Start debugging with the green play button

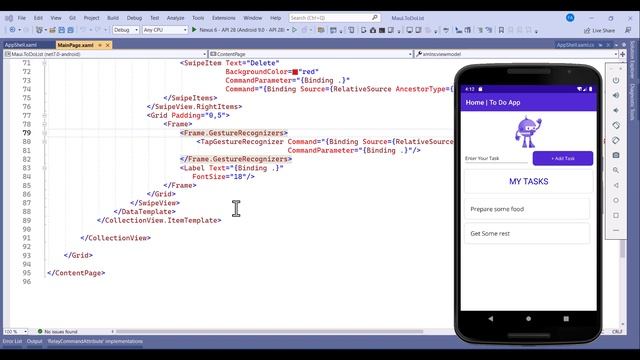[194, 30]
